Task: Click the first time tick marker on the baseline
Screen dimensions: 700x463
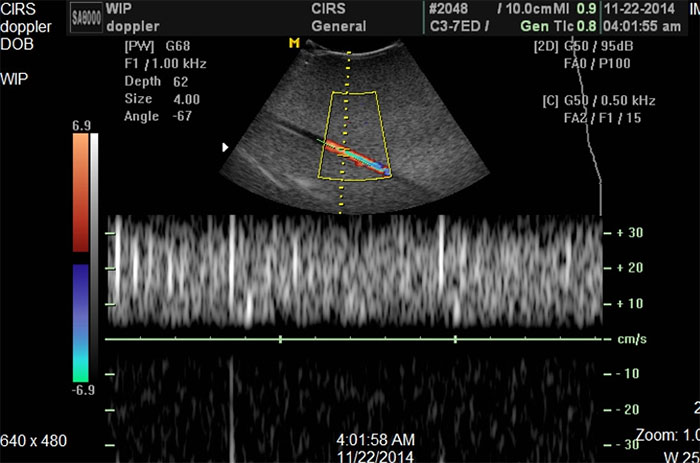Action: [x=280, y=339]
